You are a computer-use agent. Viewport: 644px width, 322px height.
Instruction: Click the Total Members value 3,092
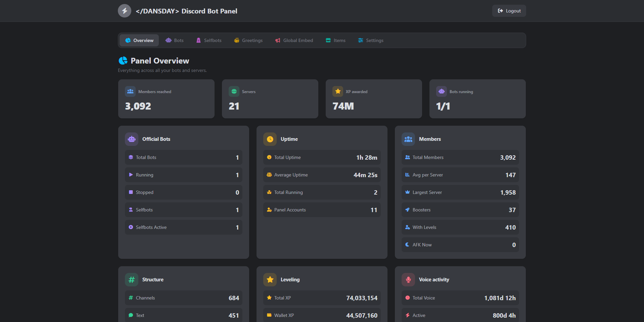(508, 157)
